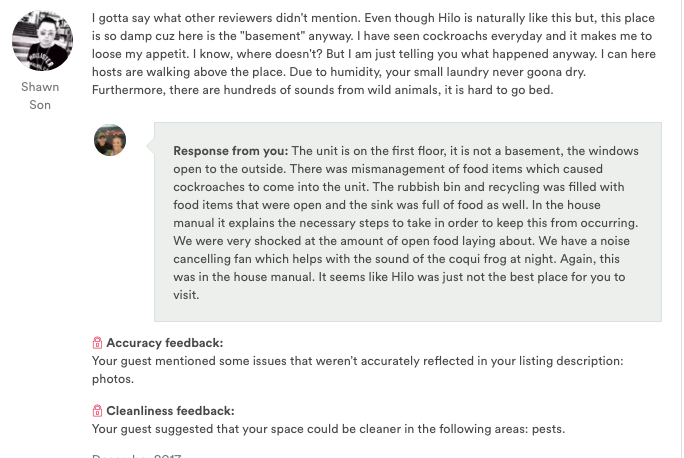Viewport: 684px width, 458px height.
Task: Click the bold 'Response from you:' label
Action: pyautogui.click(x=231, y=151)
